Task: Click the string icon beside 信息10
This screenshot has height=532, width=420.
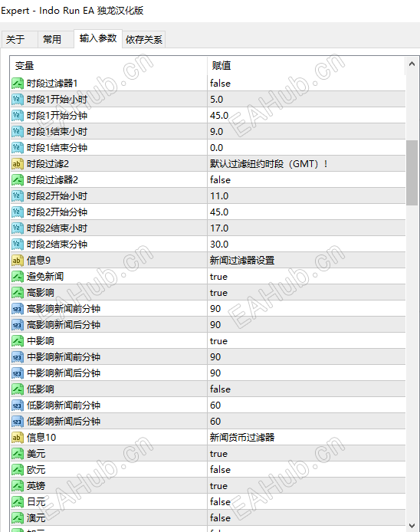Action: pos(18,438)
